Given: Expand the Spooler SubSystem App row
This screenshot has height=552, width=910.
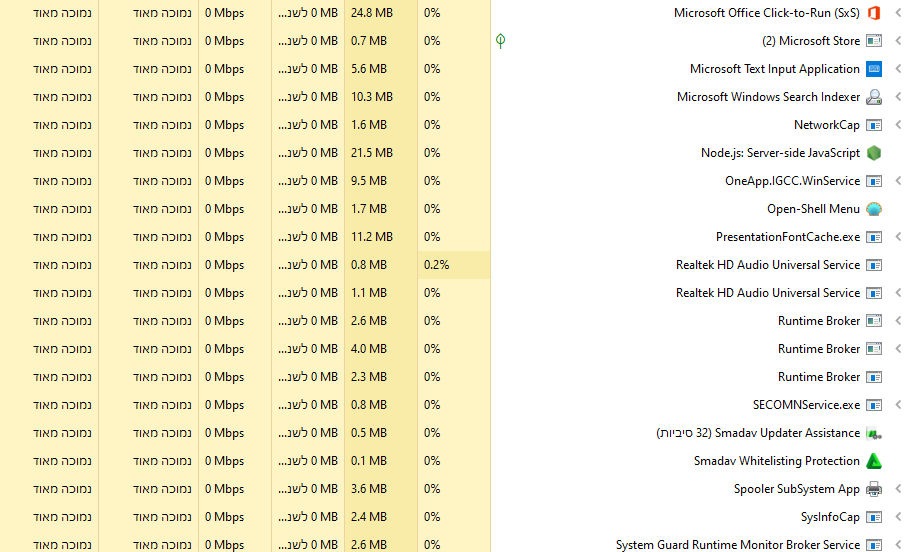Looking at the screenshot, I should point(898,489).
